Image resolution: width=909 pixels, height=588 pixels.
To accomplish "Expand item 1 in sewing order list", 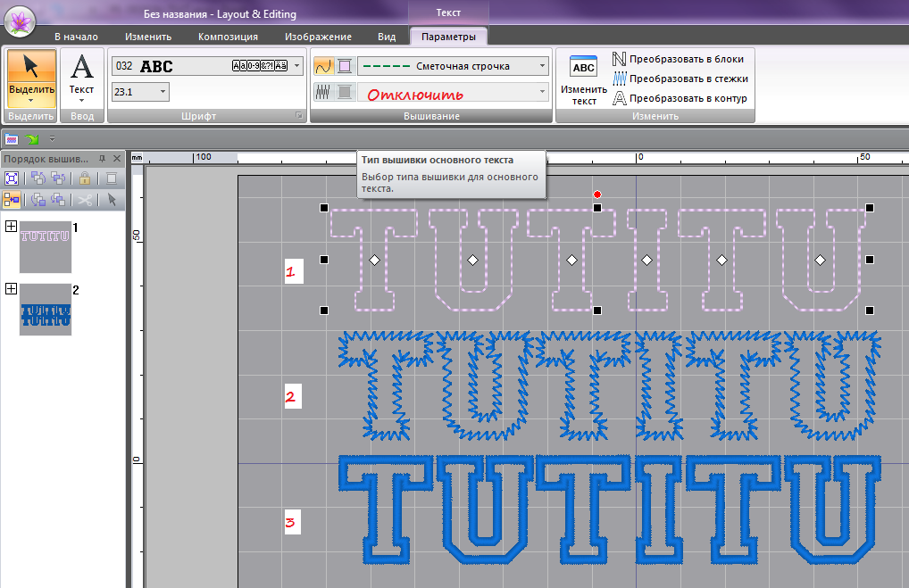I will (x=11, y=227).
